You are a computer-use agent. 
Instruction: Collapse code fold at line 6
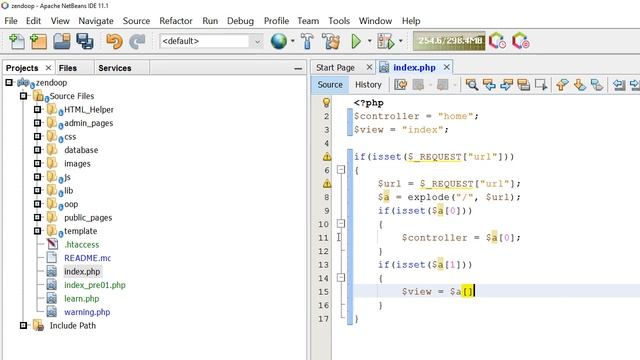pos(341,169)
